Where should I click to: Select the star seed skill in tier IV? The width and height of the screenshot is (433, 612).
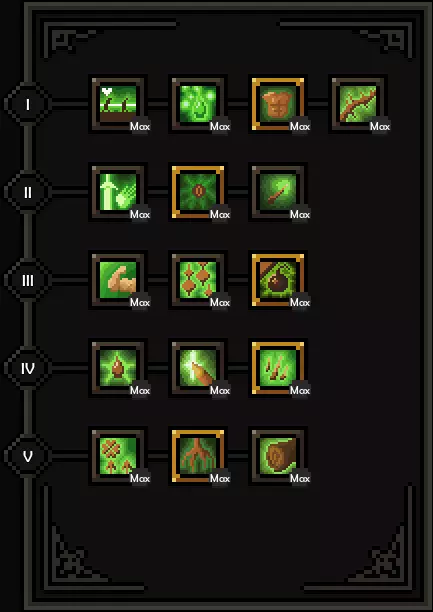pos(118,368)
